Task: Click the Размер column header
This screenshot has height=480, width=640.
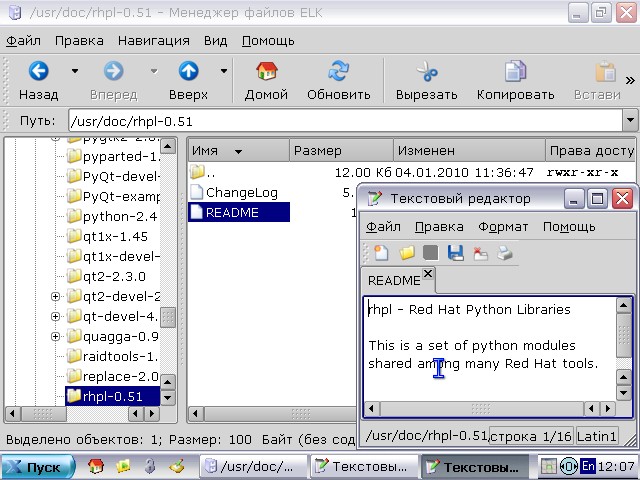Action: [x=341, y=151]
